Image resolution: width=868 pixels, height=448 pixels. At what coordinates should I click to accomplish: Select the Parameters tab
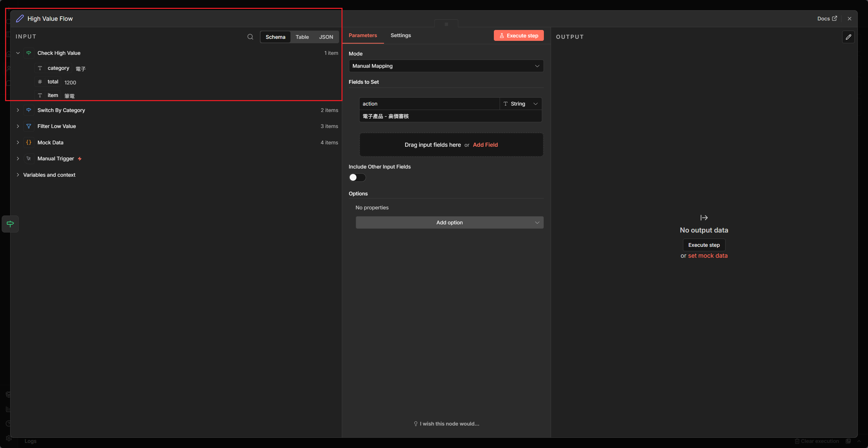(363, 35)
